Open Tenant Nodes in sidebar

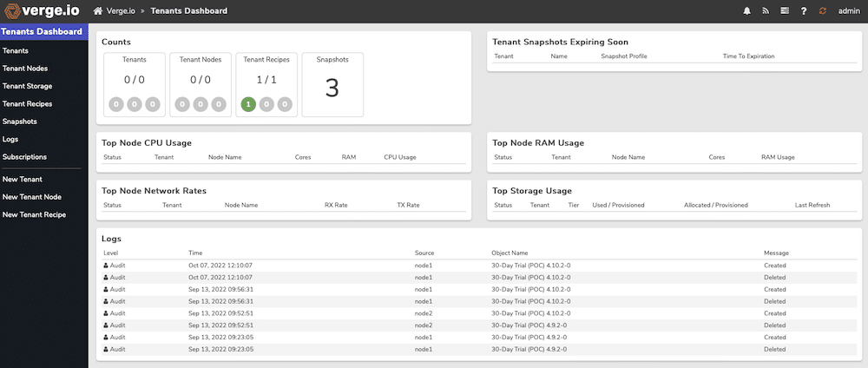[x=25, y=69]
